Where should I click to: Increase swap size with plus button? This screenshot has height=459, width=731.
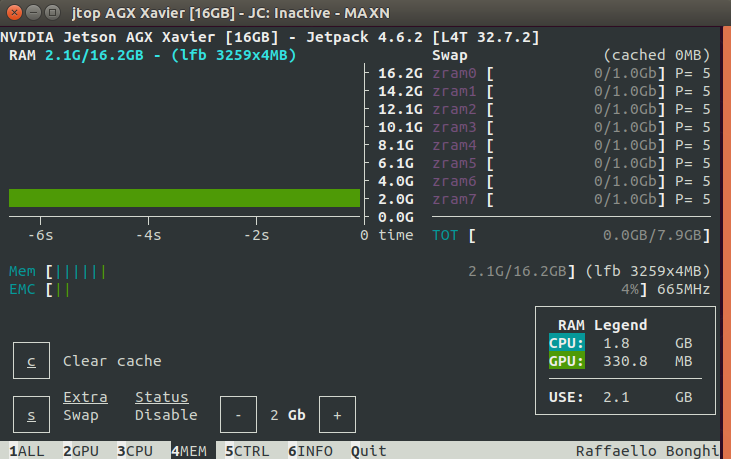337,415
